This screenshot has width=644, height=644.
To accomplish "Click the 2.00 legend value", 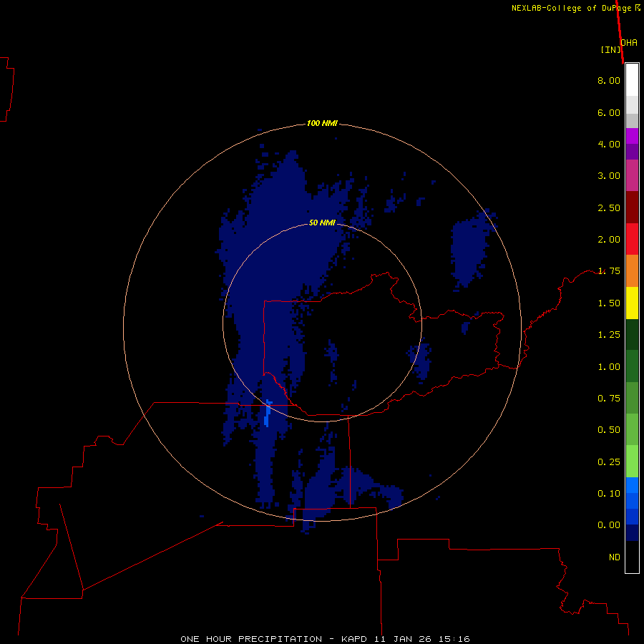I will coord(609,240).
